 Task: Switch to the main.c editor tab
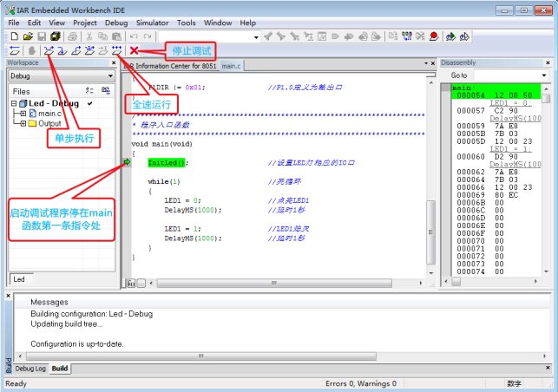pyautogui.click(x=231, y=66)
